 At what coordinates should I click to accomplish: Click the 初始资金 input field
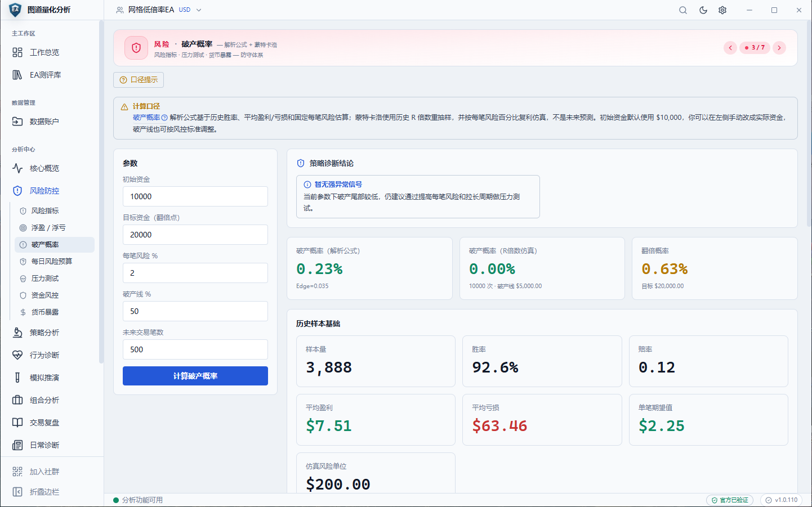[195, 196]
